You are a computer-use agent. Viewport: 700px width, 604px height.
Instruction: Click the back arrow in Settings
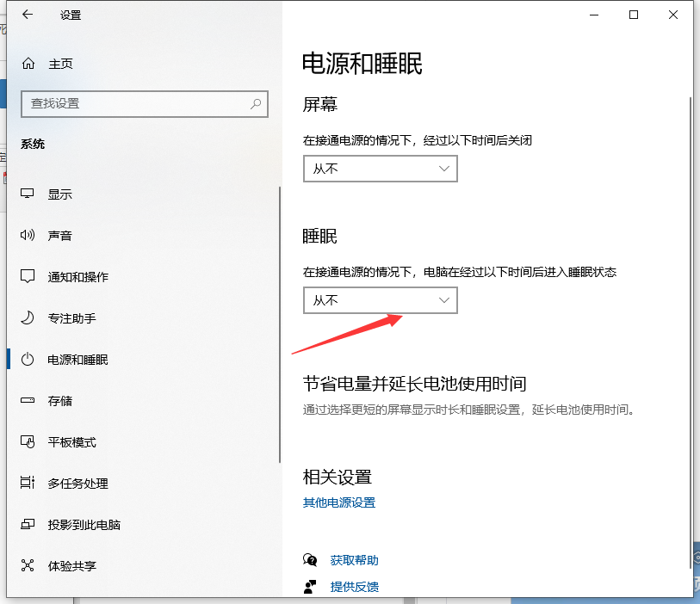pos(28,15)
